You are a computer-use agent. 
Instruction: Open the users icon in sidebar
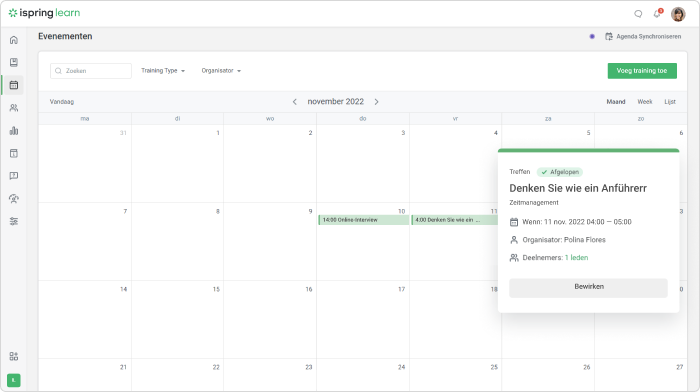[x=14, y=108]
